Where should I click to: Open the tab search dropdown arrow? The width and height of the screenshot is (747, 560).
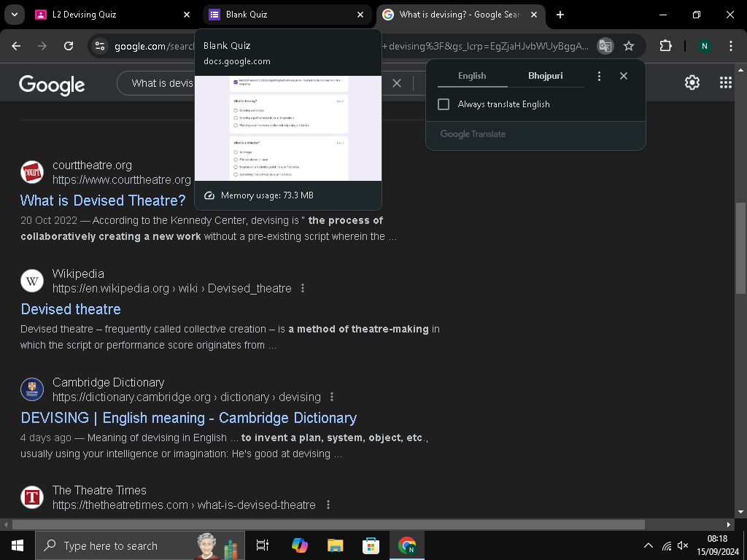coord(15,15)
